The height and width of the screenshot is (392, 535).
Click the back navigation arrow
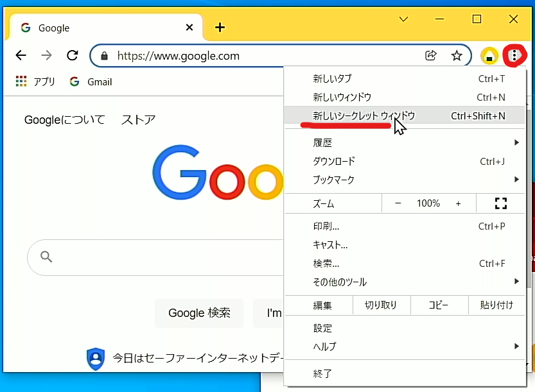click(21, 55)
